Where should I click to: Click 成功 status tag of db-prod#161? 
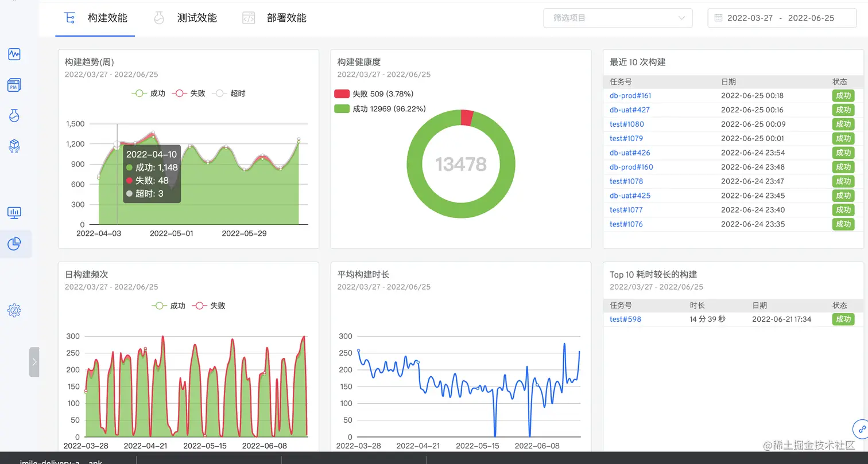(843, 96)
